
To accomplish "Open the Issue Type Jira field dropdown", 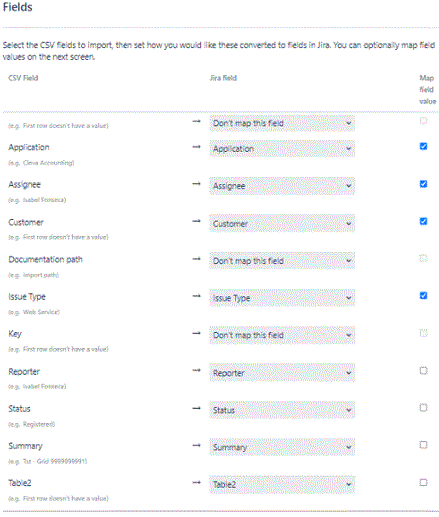I will [x=282, y=298].
